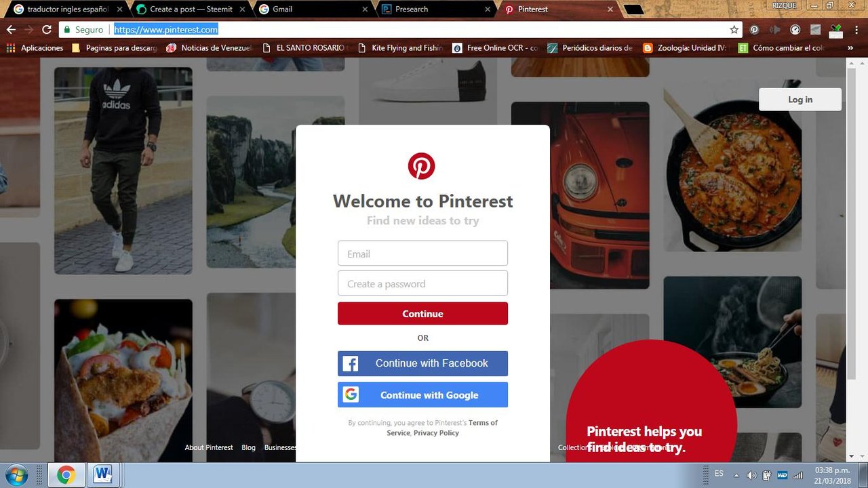
Task: Click the Email input field
Action: (x=422, y=253)
